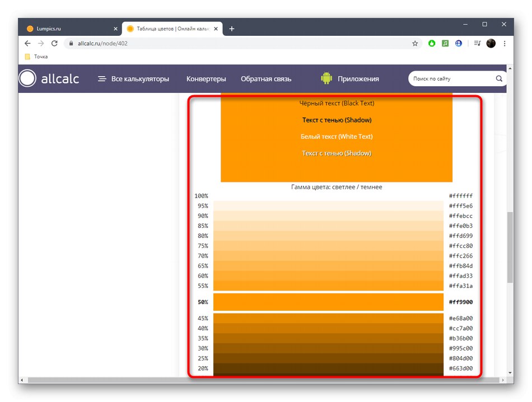This screenshot has height=402, width=532.
Task: Select the 75% shade swatch
Action: click(328, 246)
